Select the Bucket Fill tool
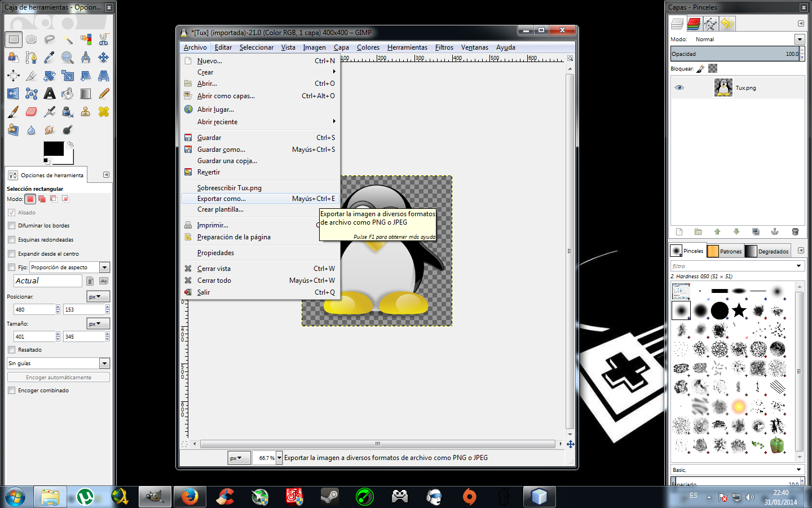 (67, 93)
